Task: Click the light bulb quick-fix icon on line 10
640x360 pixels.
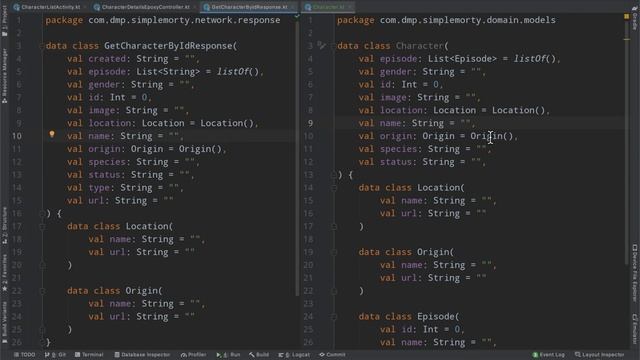Action: click(x=52, y=134)
